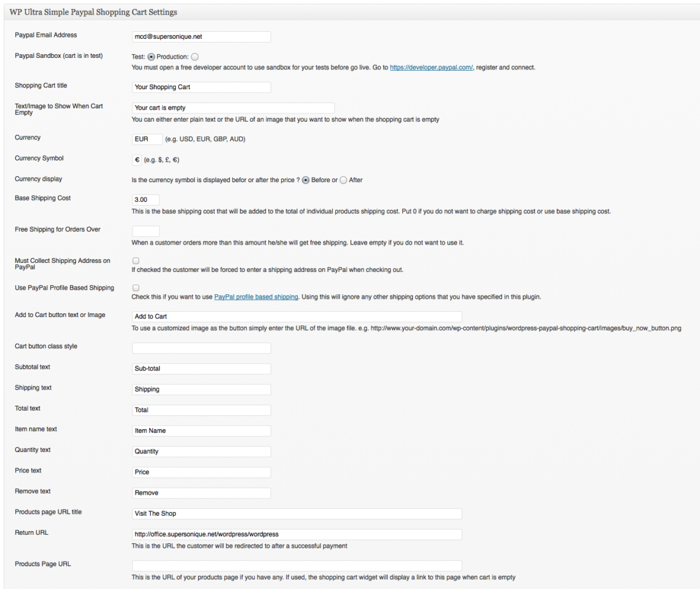Screen dimensions: 700x589
Task: Select the Production radio button
Action: pyautogui.click(x=195, y=57)
